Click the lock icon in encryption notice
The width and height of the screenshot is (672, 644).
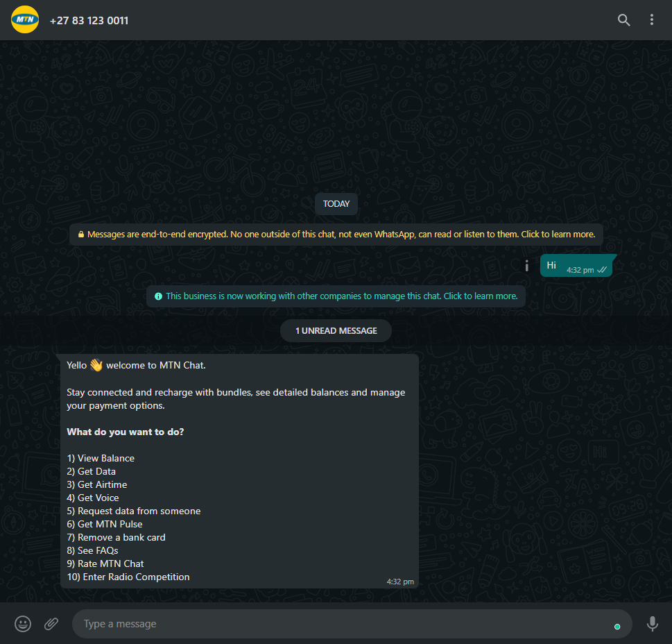[x=81, y=234]
